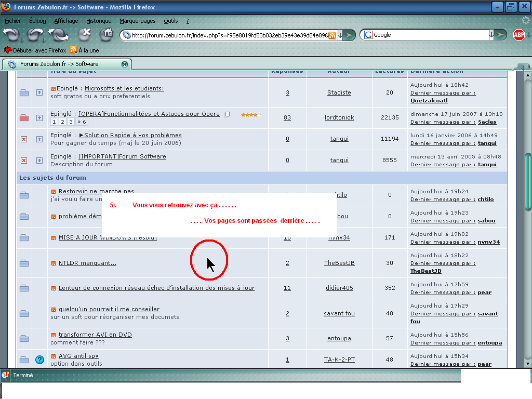Click the Adblock Plus ABP icon

(x=518, y=35)
